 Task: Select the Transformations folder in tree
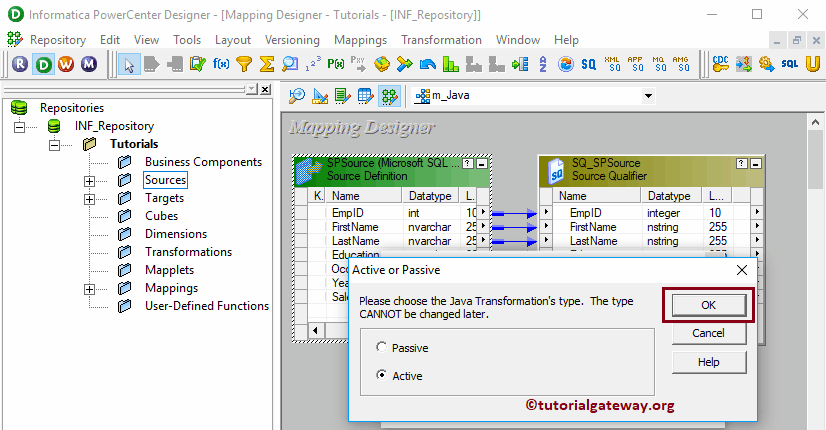pos(189,252)
